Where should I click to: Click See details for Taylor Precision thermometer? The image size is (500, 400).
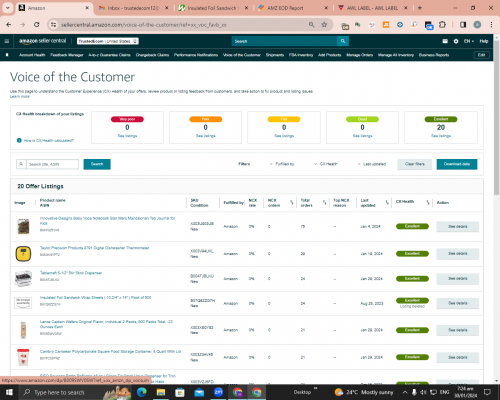[x=458, y=254]
